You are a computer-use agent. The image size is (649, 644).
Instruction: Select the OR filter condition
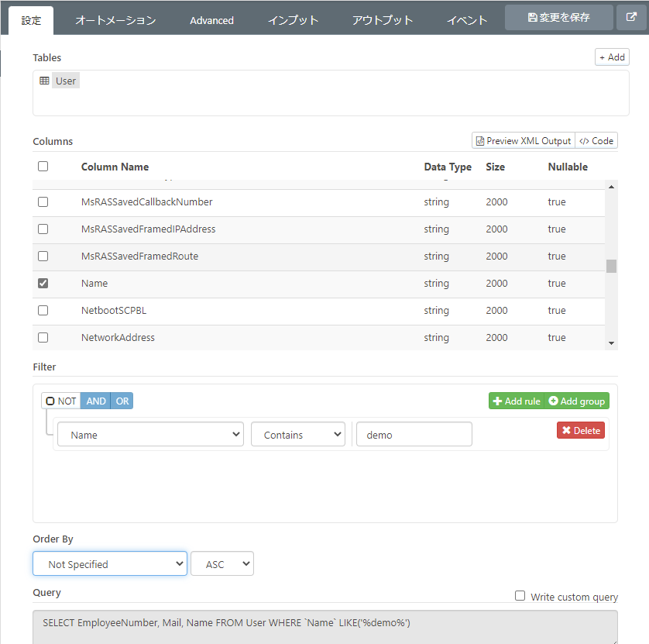[x=122, y=401]
